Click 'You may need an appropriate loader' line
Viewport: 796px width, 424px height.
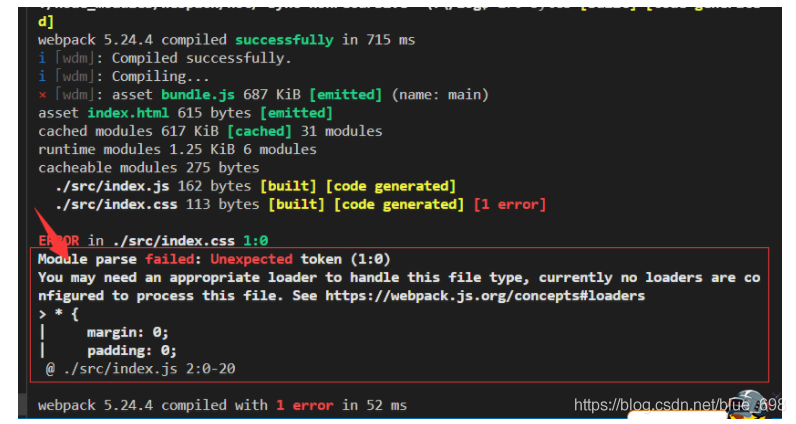click(x=399, y=277)
